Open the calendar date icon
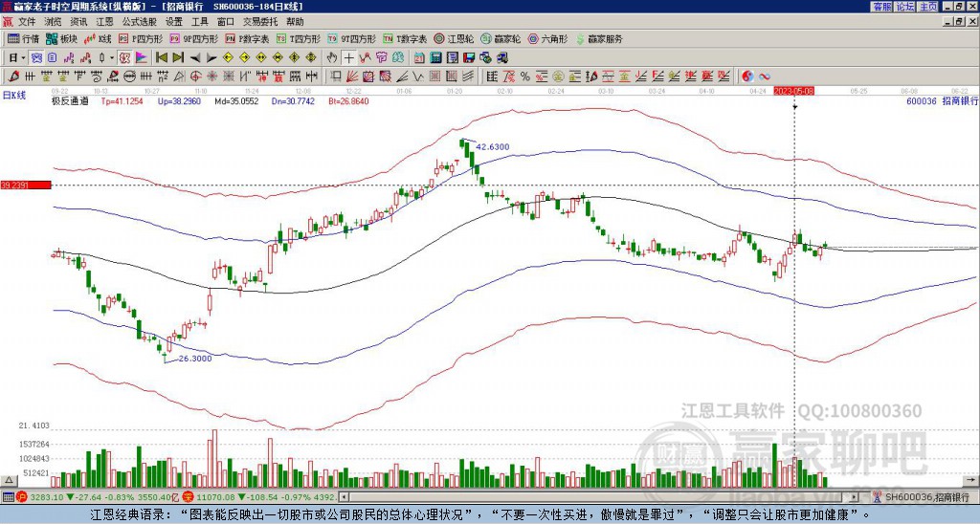 pos(419,58)
